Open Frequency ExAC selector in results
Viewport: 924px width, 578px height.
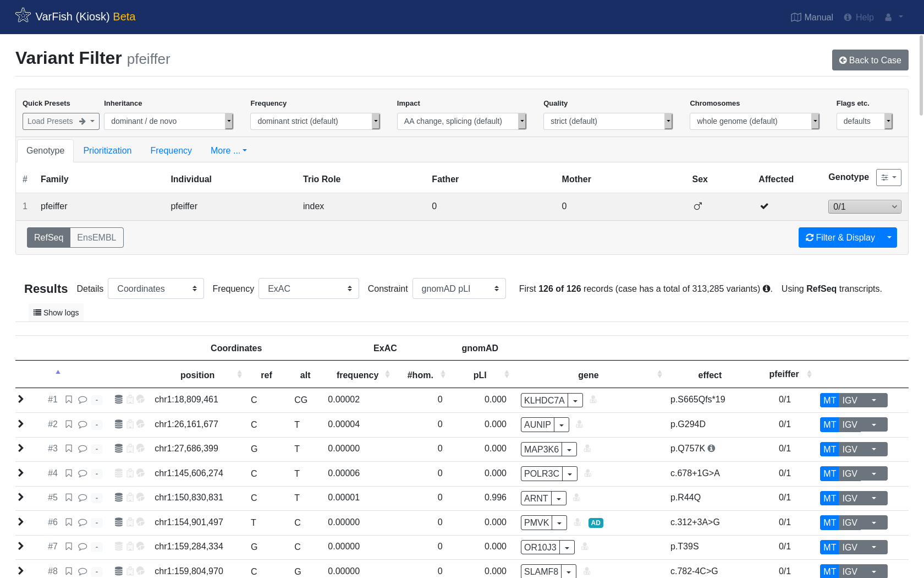pos(309,288)
